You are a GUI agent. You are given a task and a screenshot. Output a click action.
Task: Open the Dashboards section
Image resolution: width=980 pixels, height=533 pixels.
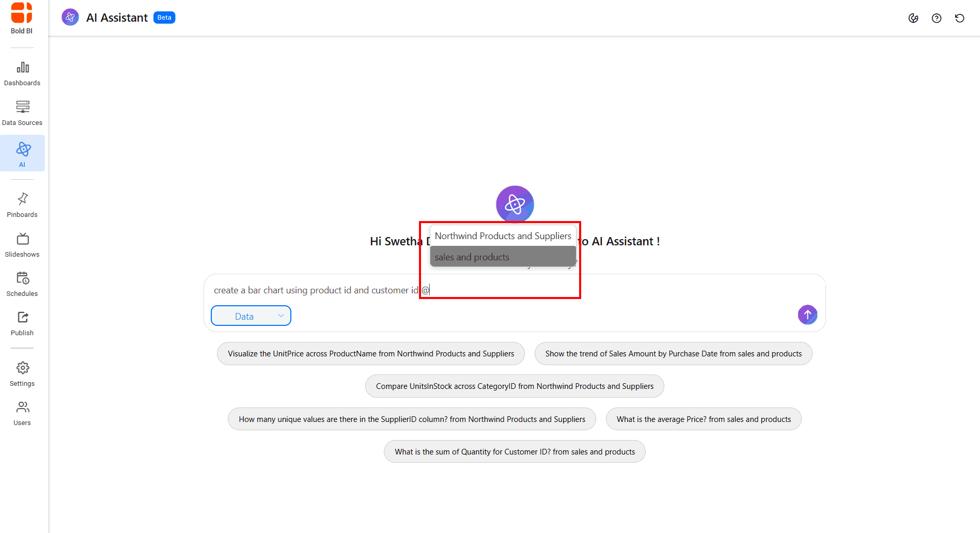click(x=22, y=74)
